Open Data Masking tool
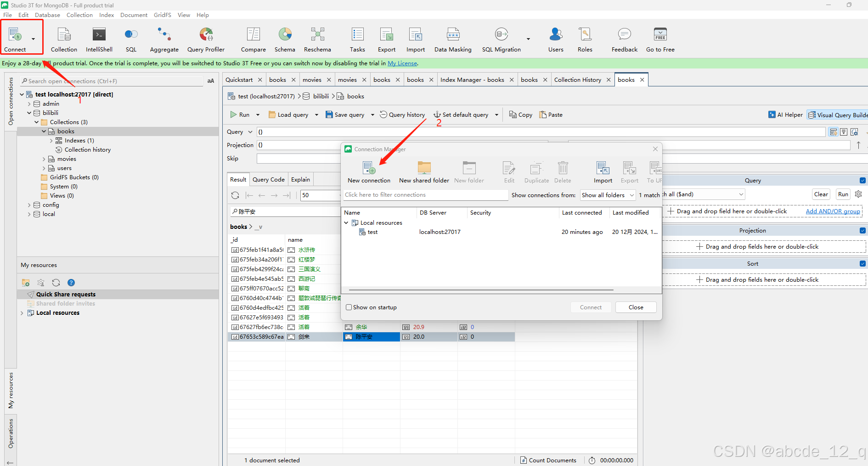Image resolution: width=868 pixels, height=466 pixels. (453, 40)
